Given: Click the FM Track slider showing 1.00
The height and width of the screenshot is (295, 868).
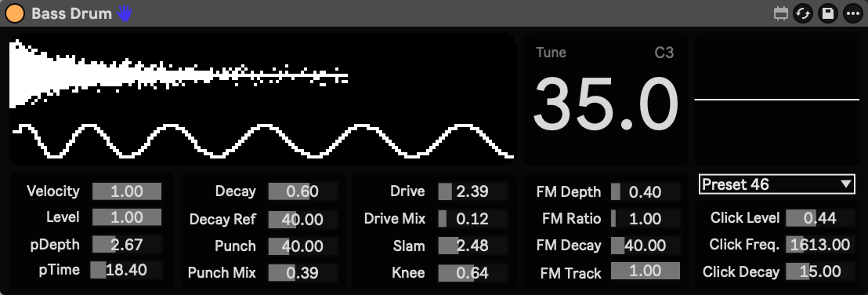Looking at the screenshot, I should coord(646,271).
